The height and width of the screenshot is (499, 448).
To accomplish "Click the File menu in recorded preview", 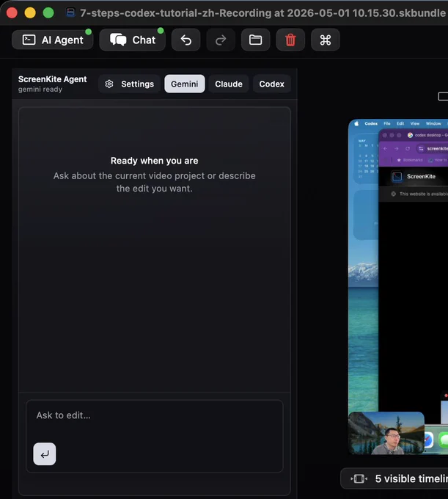I will (x=387, y=123).
